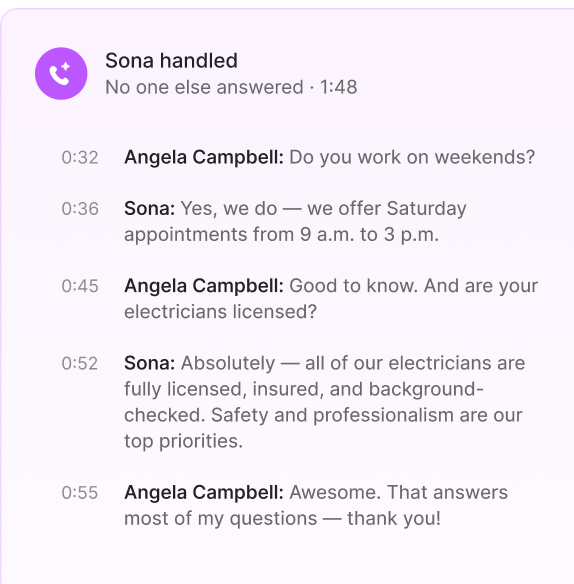Seek to the 0:52 timestamp marker

click(80, 364)
